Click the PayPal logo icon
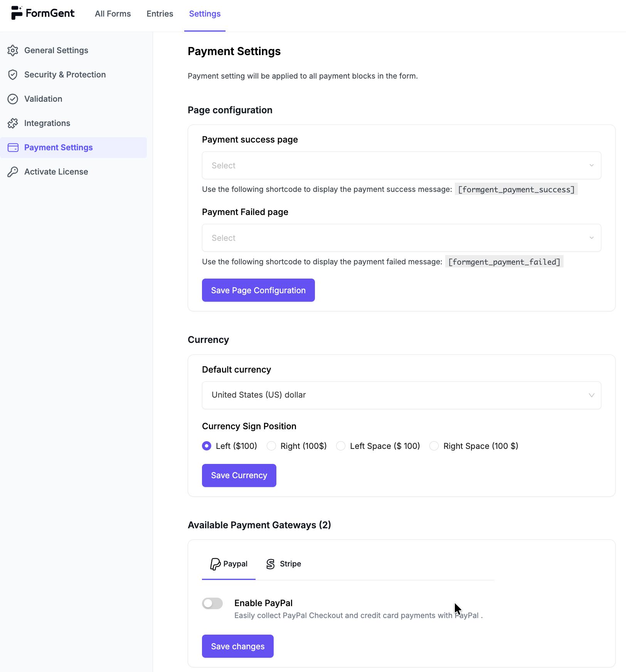 click(215, 564)
